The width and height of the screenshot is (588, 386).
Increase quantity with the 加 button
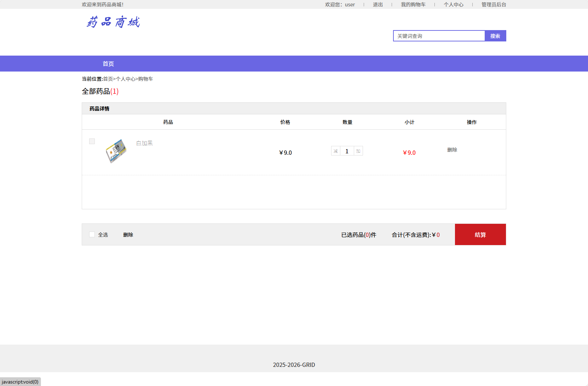(358, 151)
